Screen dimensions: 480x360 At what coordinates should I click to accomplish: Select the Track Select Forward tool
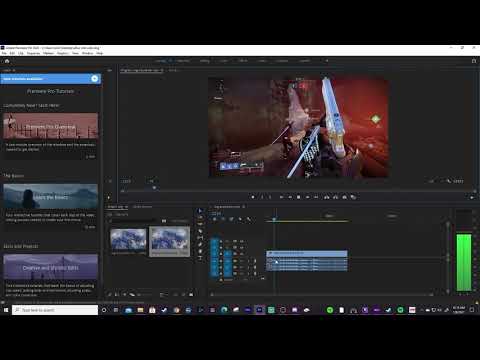coord(200,217)
